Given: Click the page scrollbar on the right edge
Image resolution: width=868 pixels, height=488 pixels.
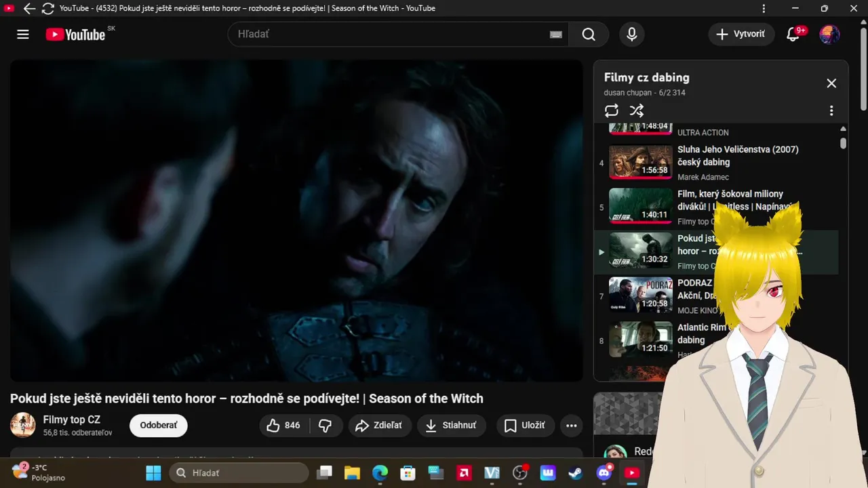Looking at the screenshot, I should (863, 68).
